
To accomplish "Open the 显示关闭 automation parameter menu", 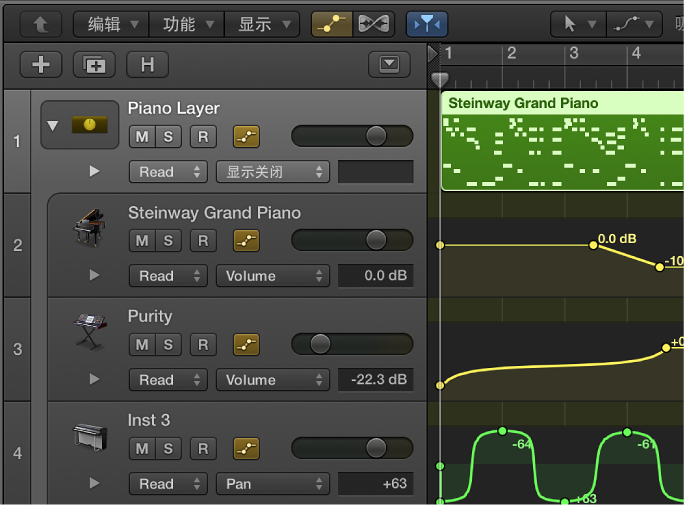I will coord(273,171).
